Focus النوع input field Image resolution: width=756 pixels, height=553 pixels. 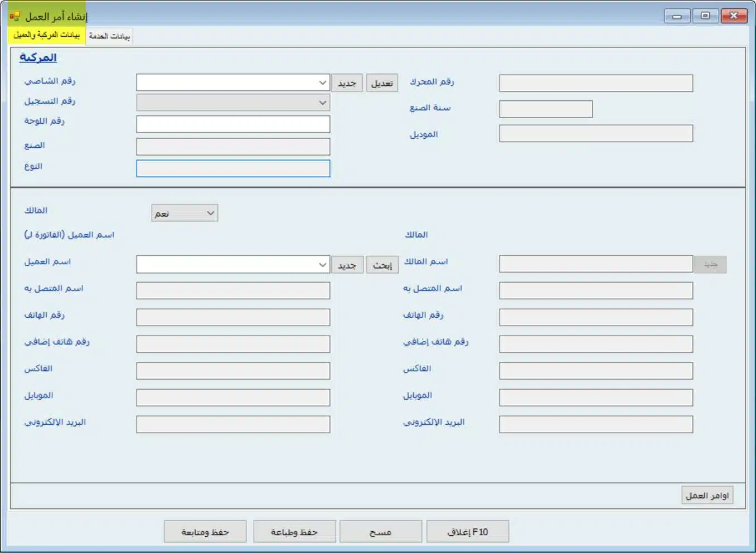[233, 168]
